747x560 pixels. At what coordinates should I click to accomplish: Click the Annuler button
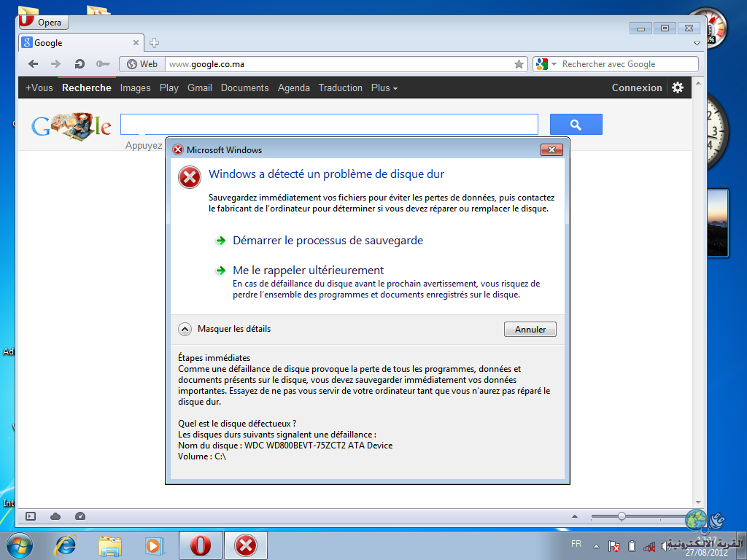point(530,329)
